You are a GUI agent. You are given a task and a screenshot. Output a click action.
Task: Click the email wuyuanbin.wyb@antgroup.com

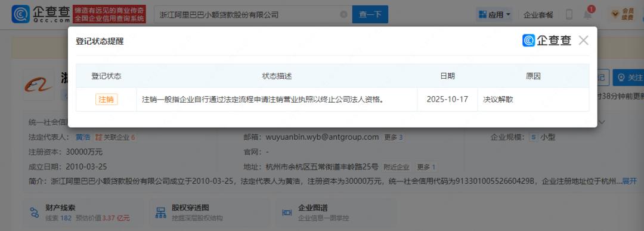point(323,137)
